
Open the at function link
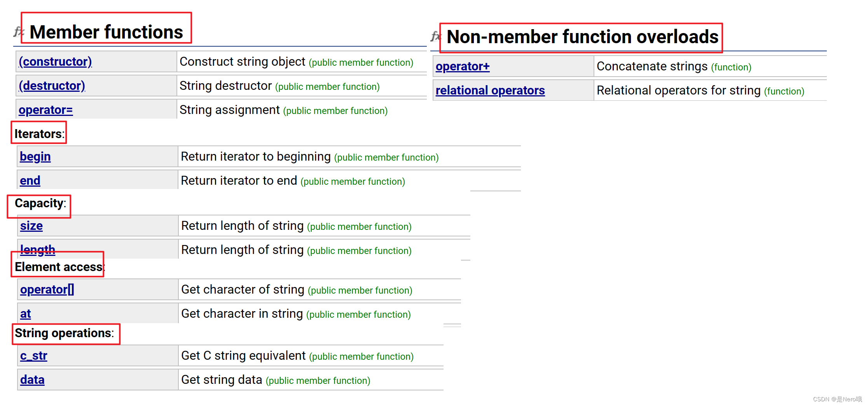[x=25, y=313]
